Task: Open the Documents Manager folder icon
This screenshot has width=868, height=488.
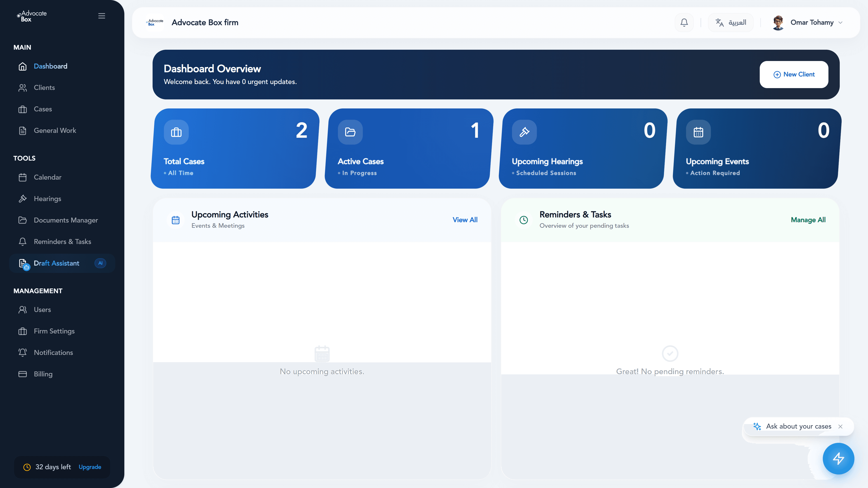Action: 23,220
